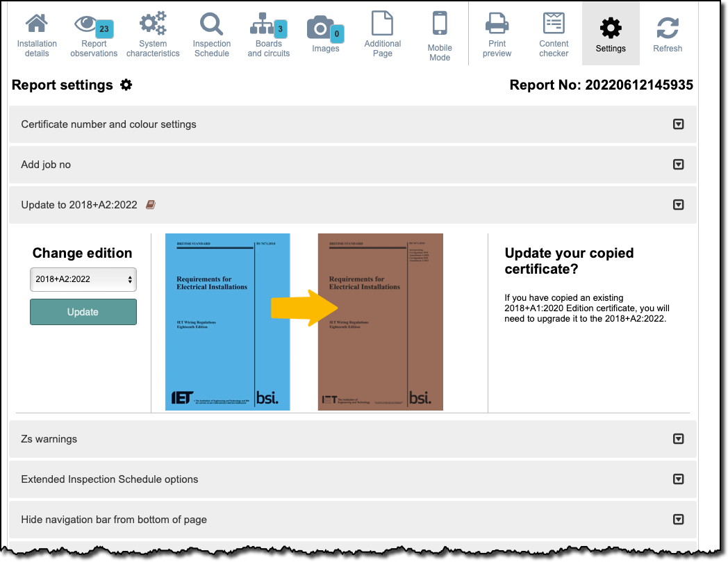
Task: Switch to Mobile Mode
Action: [440, 36]
